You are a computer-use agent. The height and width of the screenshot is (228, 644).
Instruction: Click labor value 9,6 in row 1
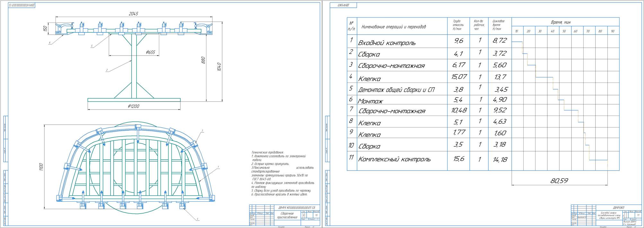[458, 41]
